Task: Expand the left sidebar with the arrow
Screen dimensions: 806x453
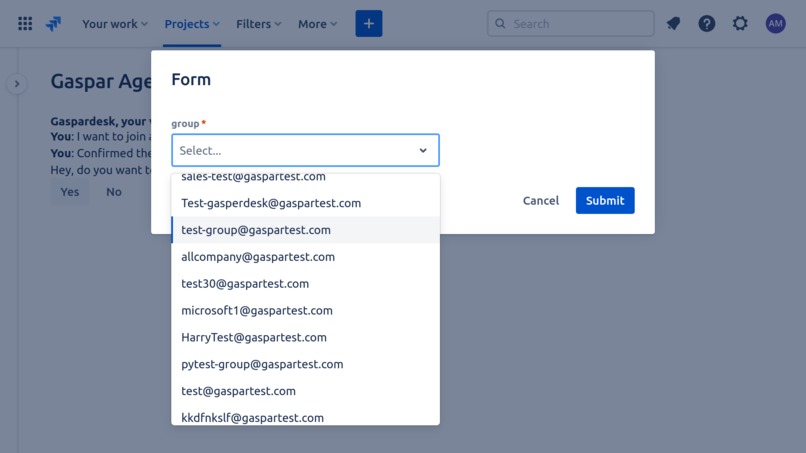Action: click(17, 84)
